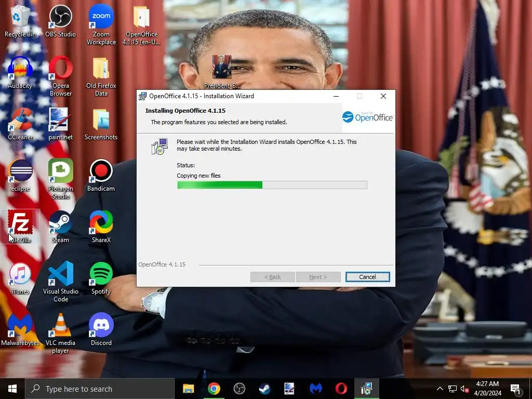The height and width of the screenshot is (399, 532).
Task: Launch Bandicam from the desktop
Action: tap(101, 176)
